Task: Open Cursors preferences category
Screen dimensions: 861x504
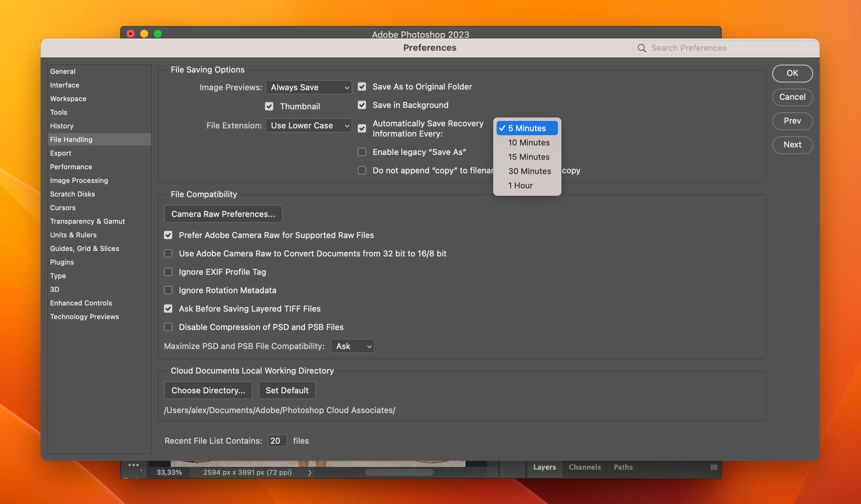Action: point(99,208)
